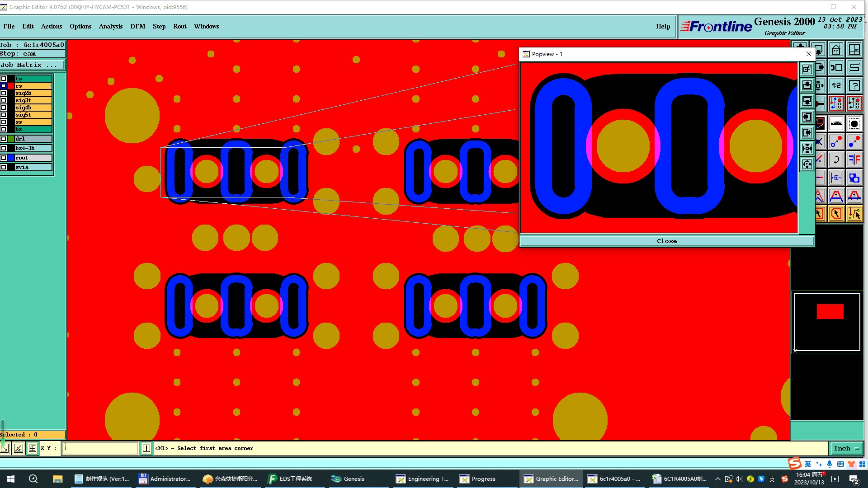The width and height of the screenshot is (868, 488).
Task: Click the mirror F flip icon
Action: click(854, 159)
